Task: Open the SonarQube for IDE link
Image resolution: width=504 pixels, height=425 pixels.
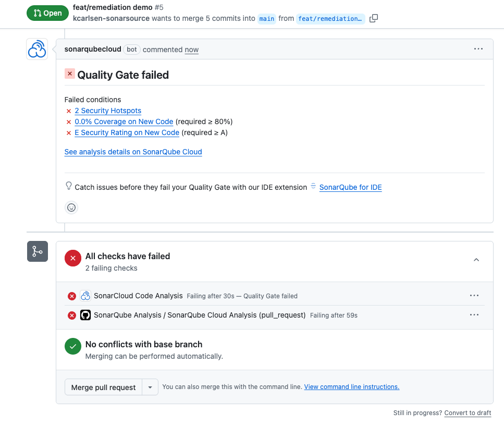Action: (x=350, y=187)
